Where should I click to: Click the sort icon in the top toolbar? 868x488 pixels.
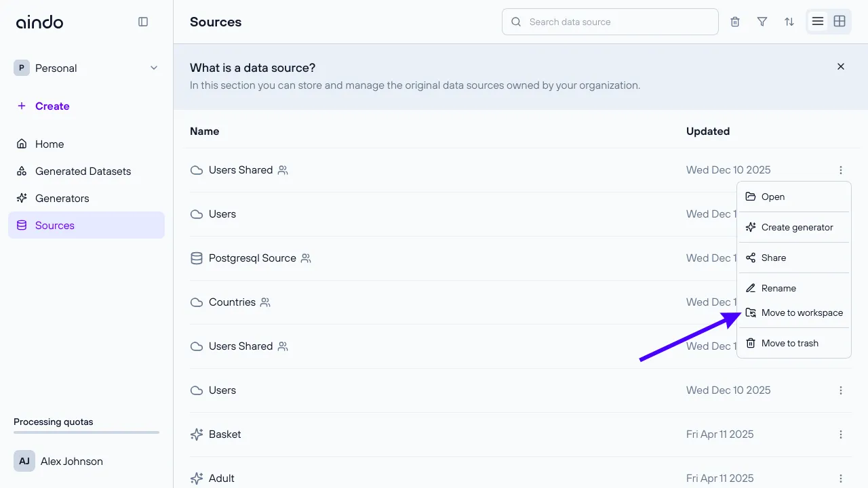(x=789, y=21)
